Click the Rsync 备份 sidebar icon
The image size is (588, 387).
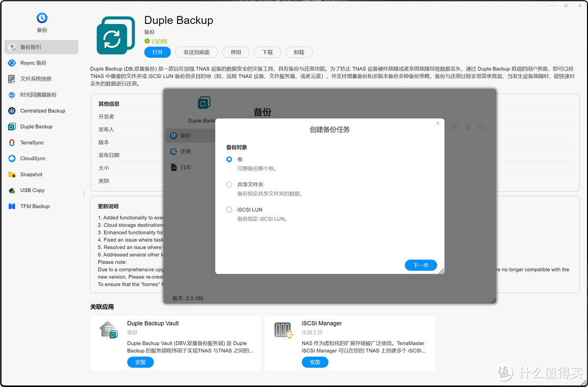(x=12, y=63)
